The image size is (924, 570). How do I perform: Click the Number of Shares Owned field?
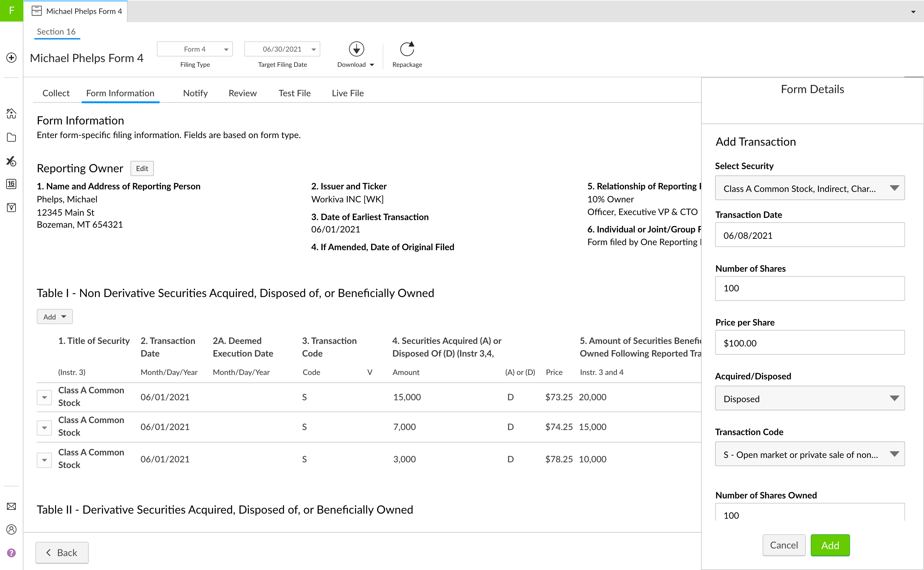[x=810, y=513]
